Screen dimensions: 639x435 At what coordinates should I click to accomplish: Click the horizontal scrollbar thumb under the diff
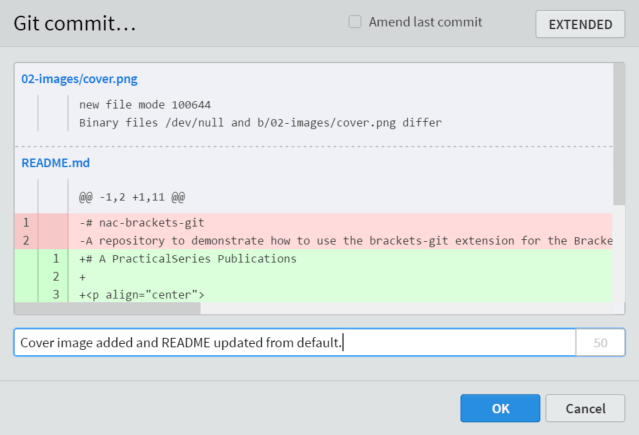(x=108, y=308)
